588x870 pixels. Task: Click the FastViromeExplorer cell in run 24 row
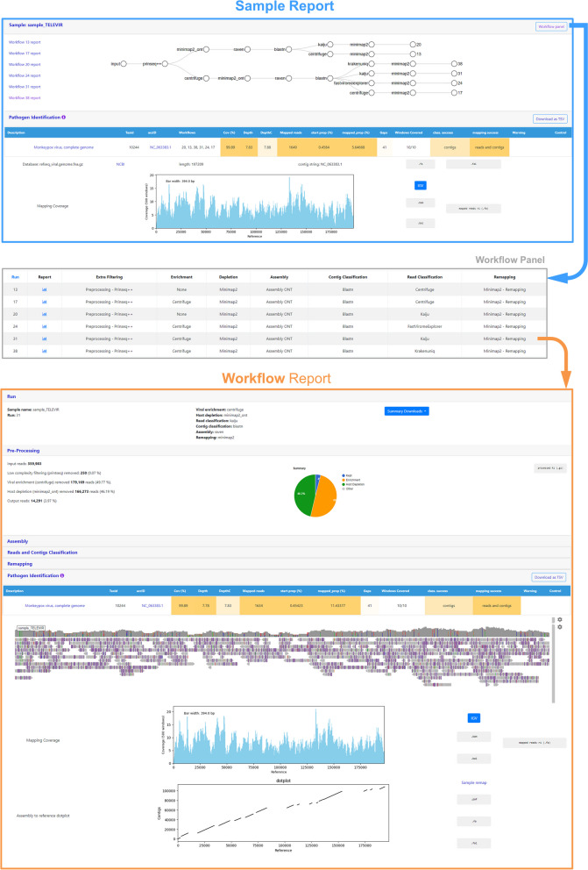(424, 326)
